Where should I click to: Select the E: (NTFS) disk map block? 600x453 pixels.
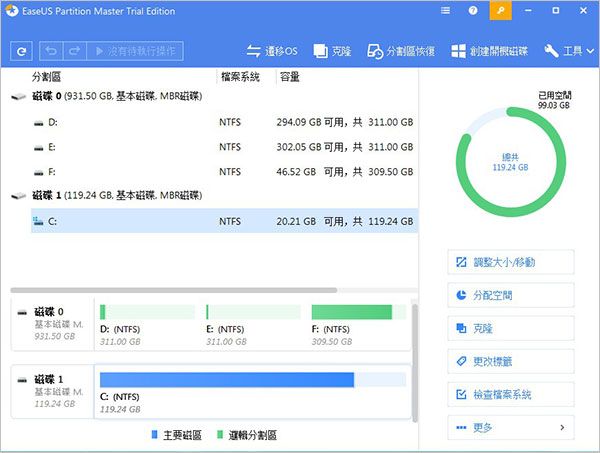point(253,325)
